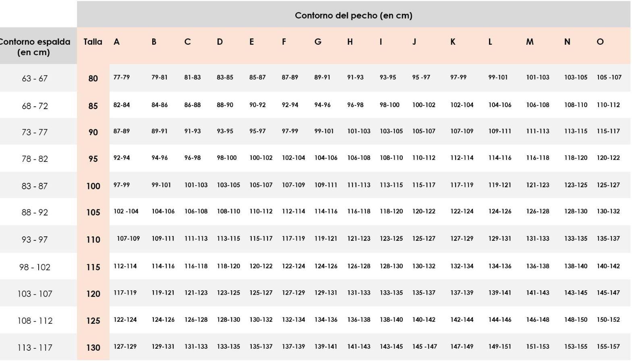
Task: Select size 130 in Talla column
Action: [93, 347]
